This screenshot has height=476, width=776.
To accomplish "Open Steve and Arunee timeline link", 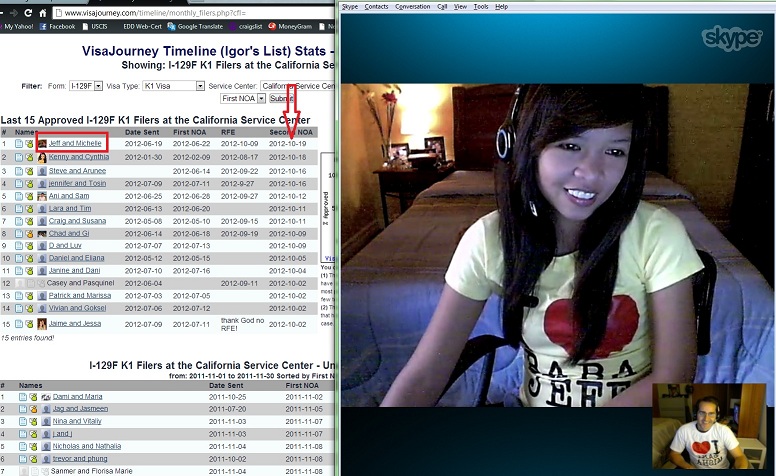I will coord(77,171).
